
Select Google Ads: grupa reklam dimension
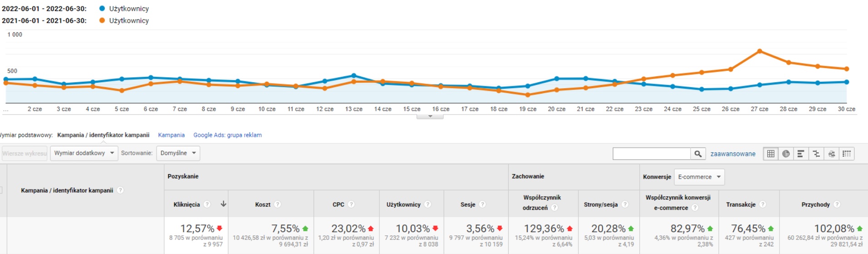227,135
